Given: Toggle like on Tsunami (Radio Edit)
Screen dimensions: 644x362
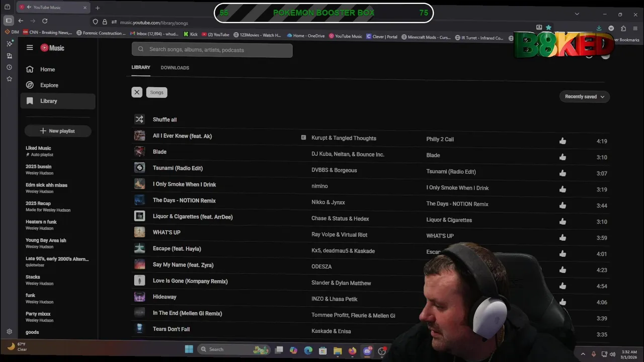Looking at the screenshot, I should click(x=562, y=173).
